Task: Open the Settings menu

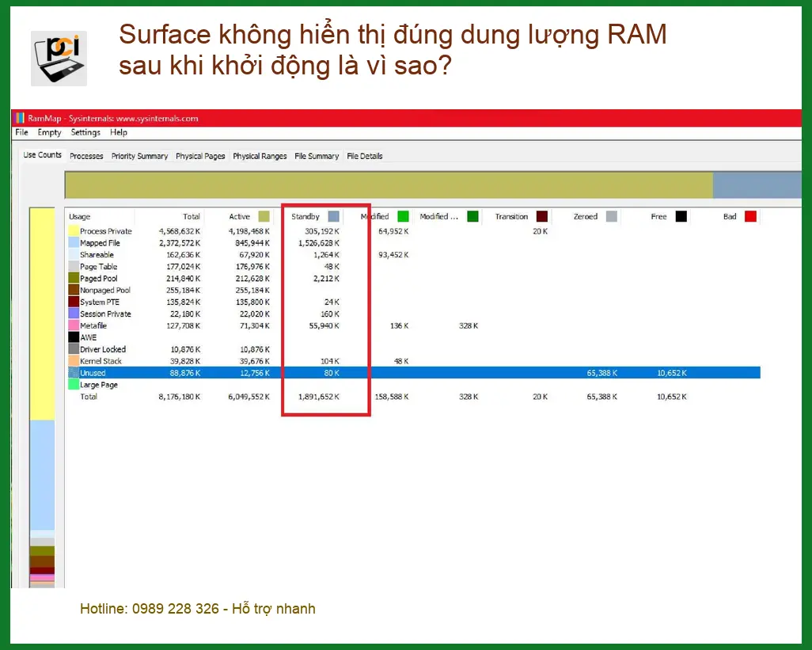Action: click(x=85, y=132)
